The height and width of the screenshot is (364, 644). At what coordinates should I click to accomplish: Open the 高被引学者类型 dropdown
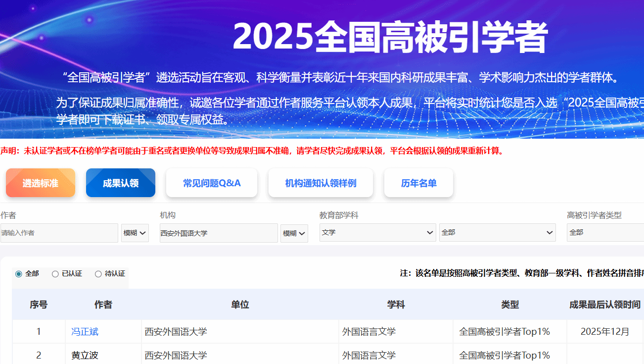[605, 232]
